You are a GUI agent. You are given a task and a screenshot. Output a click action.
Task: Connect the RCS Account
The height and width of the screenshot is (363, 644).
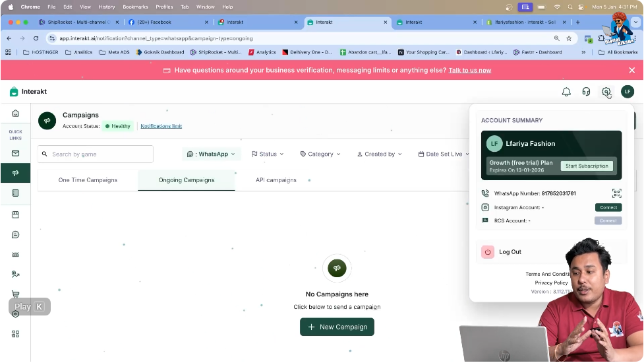pos(608,220)
